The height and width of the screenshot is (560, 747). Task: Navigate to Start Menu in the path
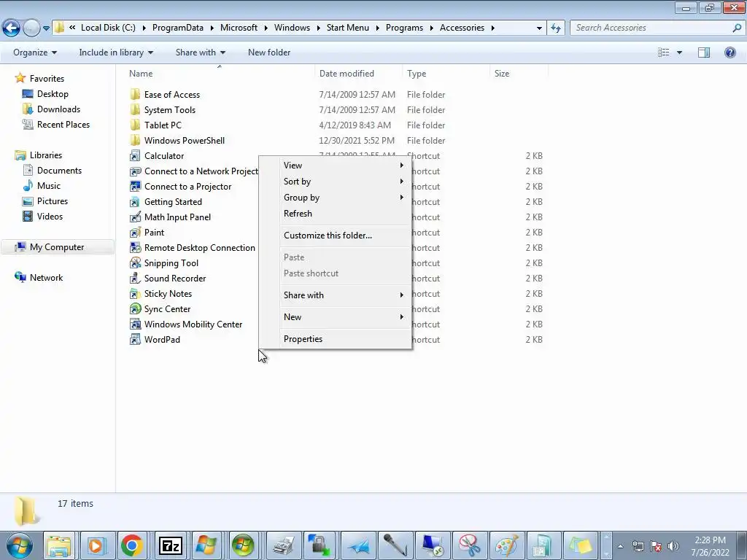[x=348, y=28]
